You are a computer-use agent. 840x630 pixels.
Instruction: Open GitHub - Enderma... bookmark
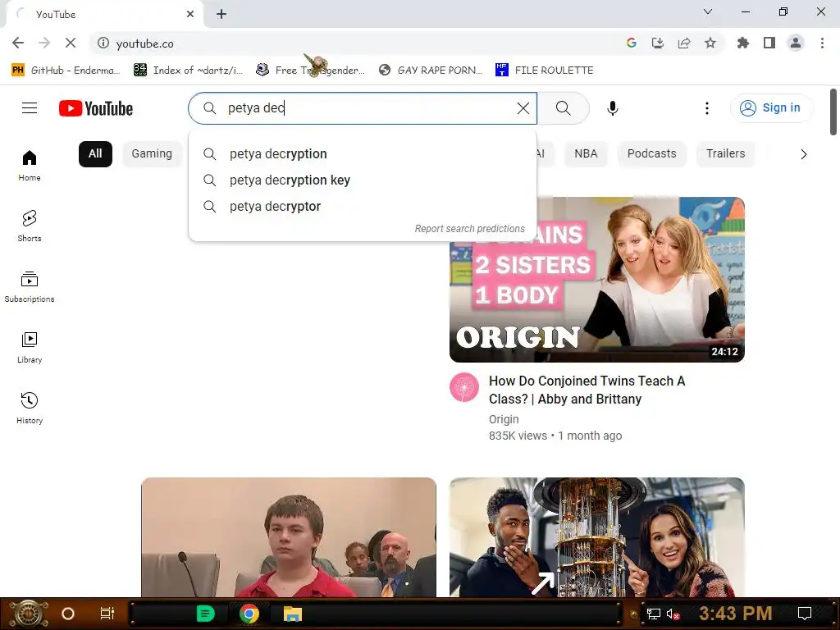pyautogui.click(x=66, y=71)
